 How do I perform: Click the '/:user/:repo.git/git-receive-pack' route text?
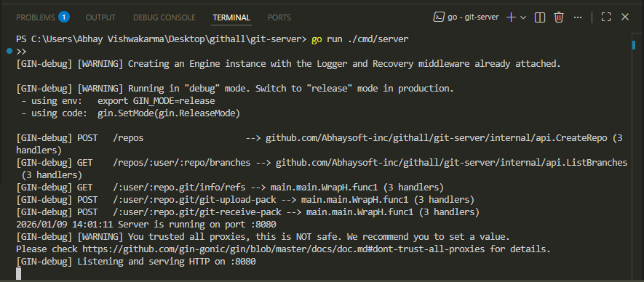(196, 212)
